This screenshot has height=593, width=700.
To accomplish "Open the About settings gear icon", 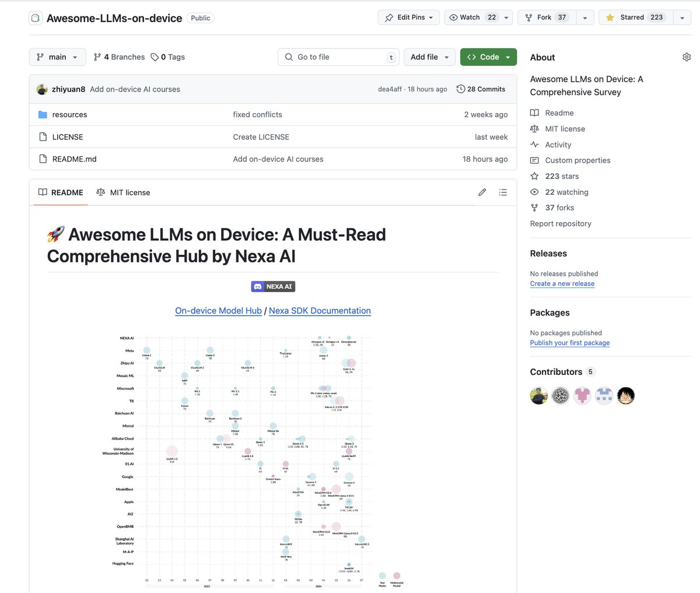I will tap(687, 57).
